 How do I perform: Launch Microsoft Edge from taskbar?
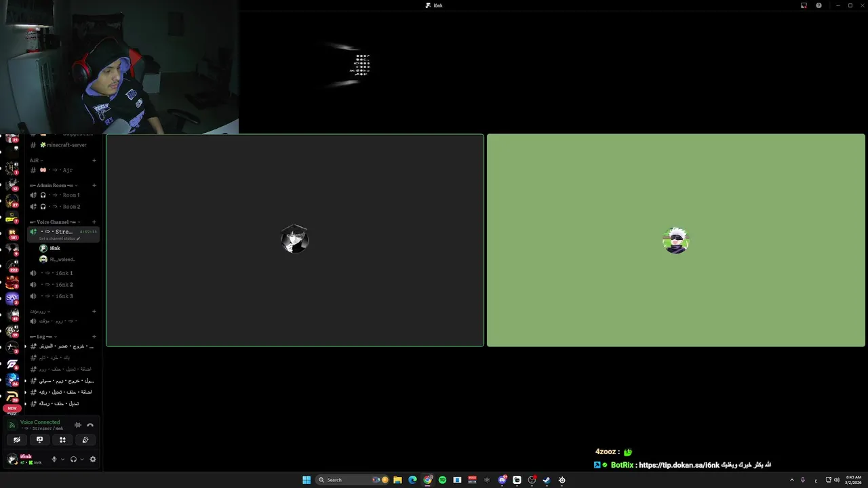(412, 480)
